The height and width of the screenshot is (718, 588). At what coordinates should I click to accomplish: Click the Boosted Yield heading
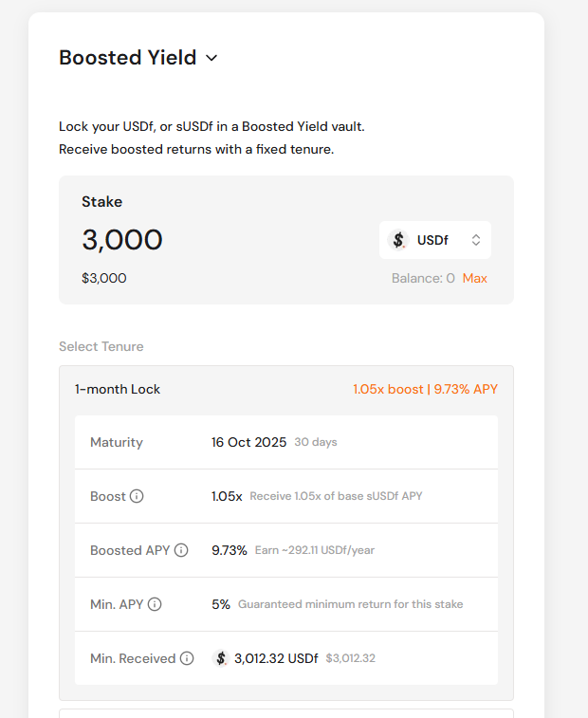127,58
